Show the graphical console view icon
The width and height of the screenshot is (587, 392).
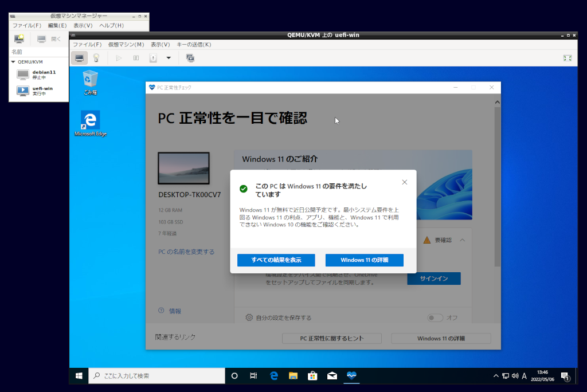tap(79, 58)
